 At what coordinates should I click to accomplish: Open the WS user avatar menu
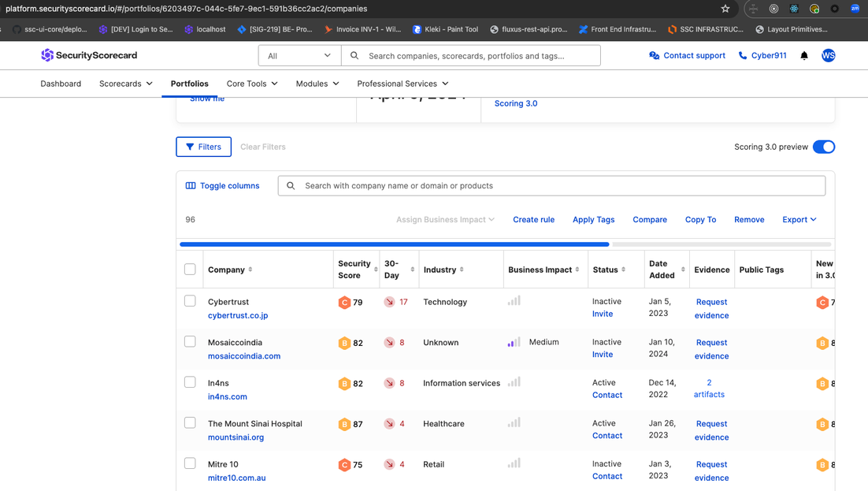click(828, 55)
